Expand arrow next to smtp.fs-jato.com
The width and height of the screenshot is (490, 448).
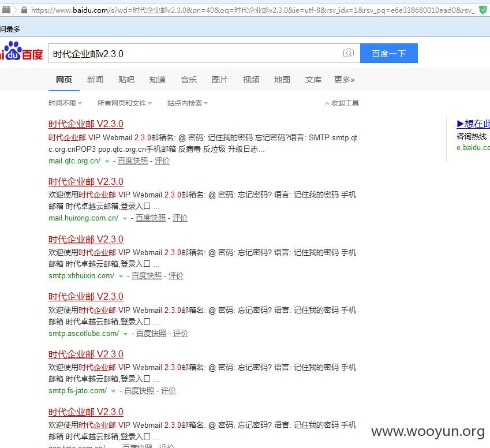pyautogui.click(x=114, y=391)
